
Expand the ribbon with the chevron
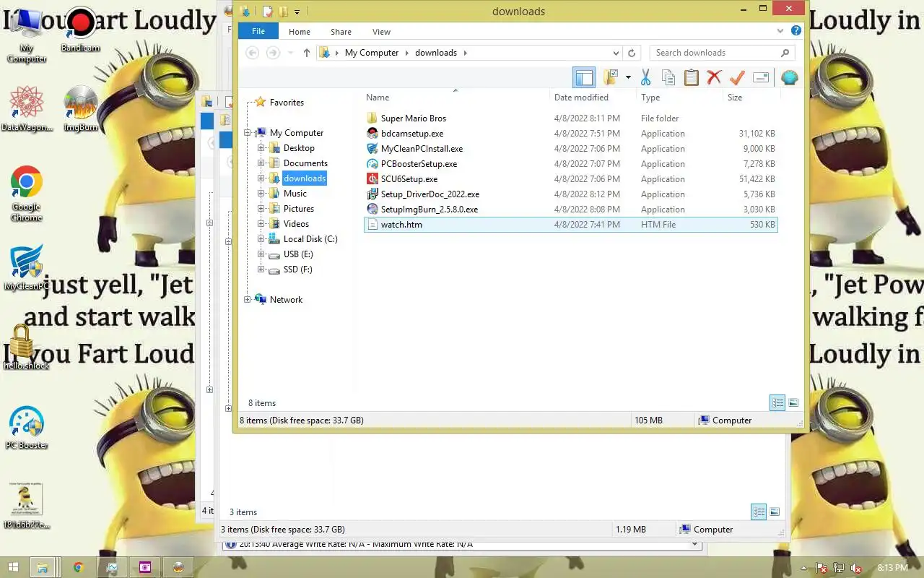[x=780, y=31]
